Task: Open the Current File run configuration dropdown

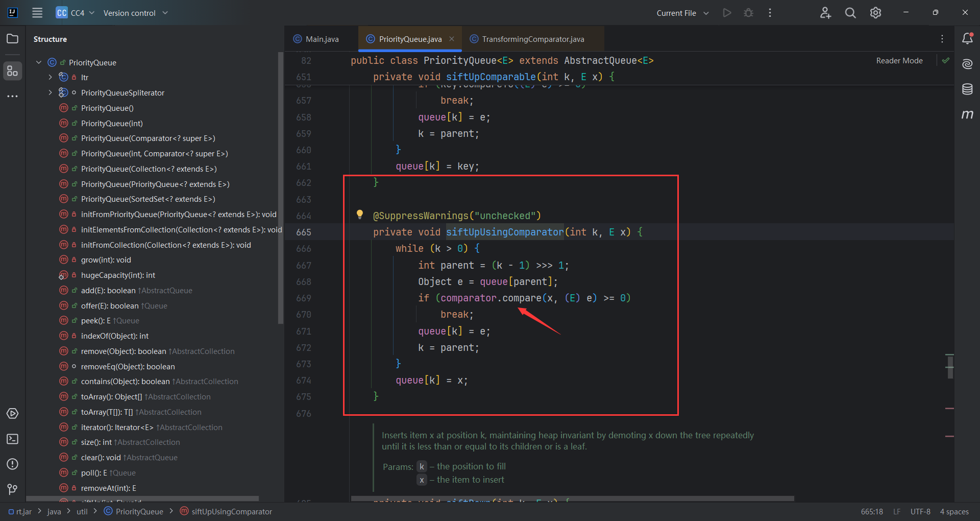Action: point(682,13)
